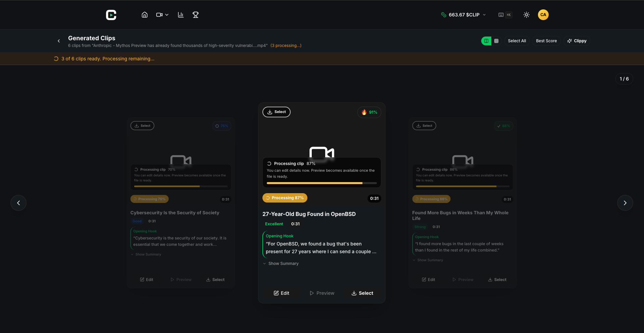Click the keyboard shortcut ⌘K button
The image size is (644, 333).
pos(505,15)
